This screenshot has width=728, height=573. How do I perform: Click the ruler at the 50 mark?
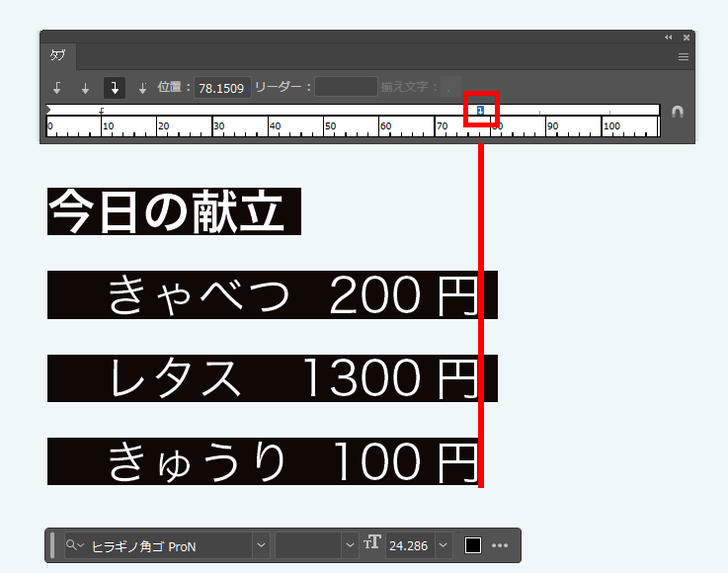pos(330,126)
